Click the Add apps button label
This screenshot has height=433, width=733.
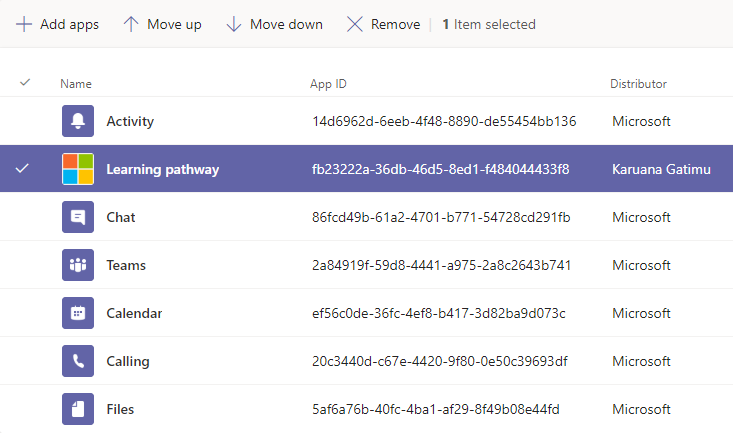coord(69,24)
